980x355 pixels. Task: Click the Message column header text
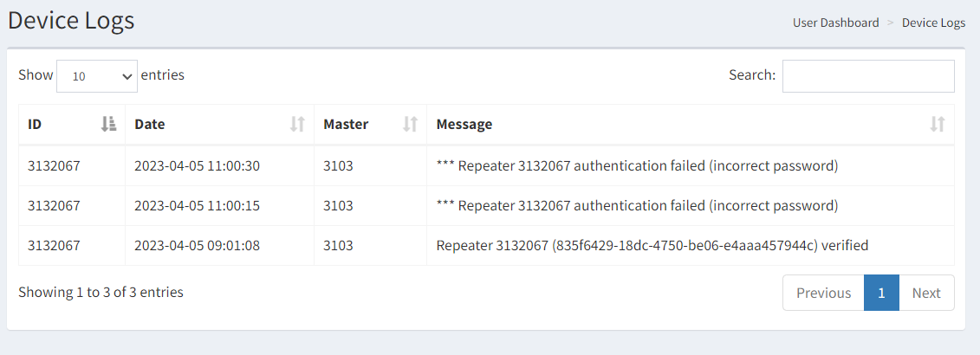464,125
